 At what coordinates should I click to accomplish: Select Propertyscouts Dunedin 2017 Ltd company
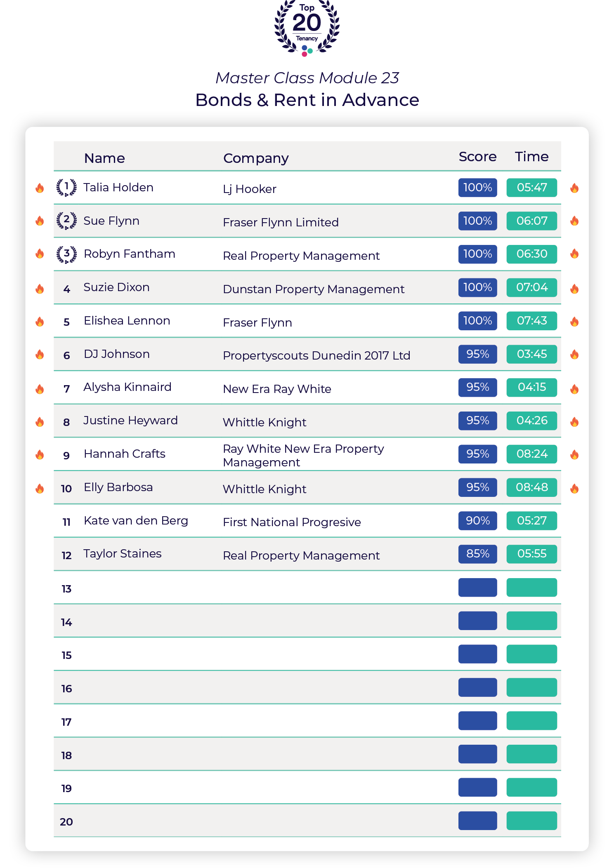pos(316,355)
